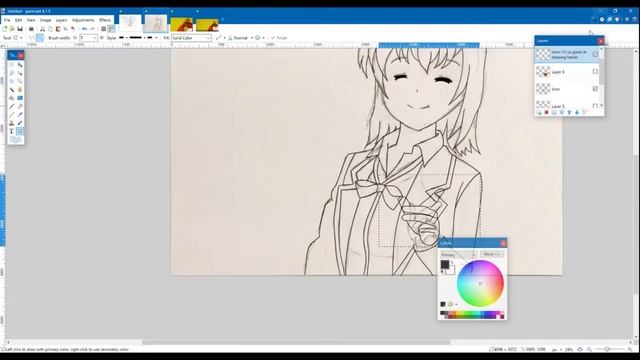
Task: Select the Shapes tool
Action: [16, 140]
